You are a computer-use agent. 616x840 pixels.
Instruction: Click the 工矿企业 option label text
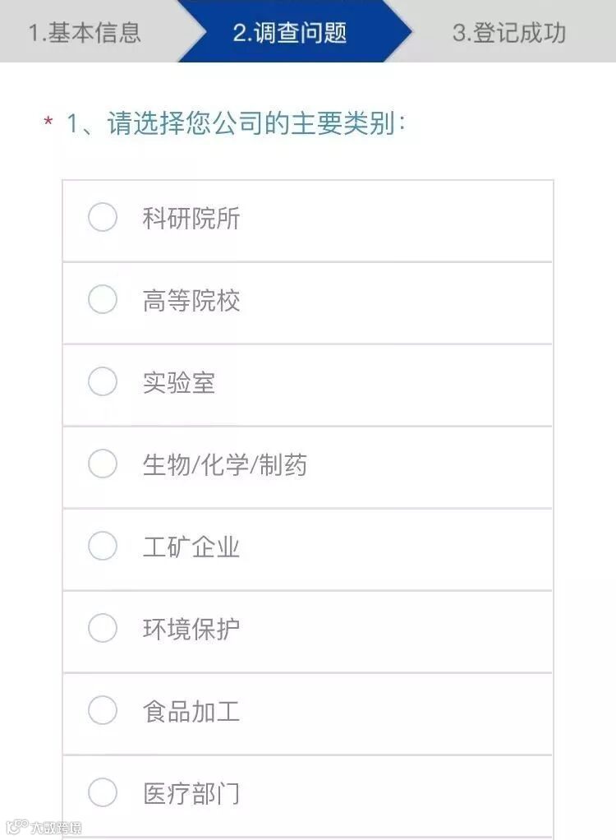(x=191, y=547)
